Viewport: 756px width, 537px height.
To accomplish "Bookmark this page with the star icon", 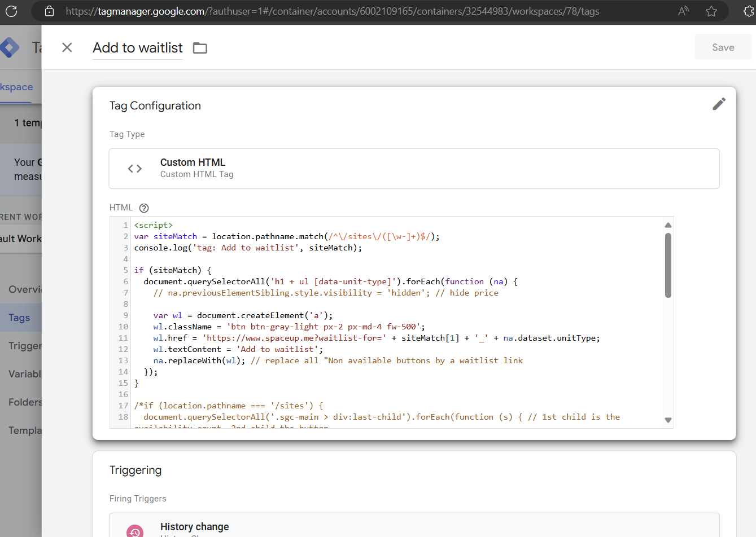I will pos(711,11).
